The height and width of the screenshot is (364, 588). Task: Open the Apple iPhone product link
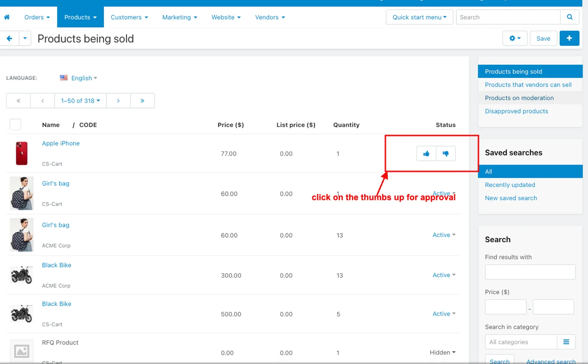(61, 143)
